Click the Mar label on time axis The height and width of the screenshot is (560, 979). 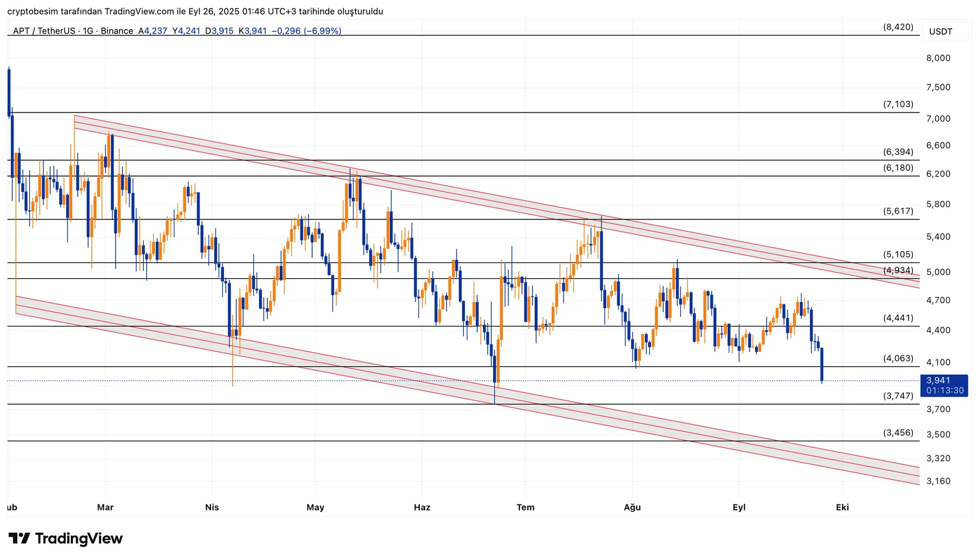click(x=105, y=507)
